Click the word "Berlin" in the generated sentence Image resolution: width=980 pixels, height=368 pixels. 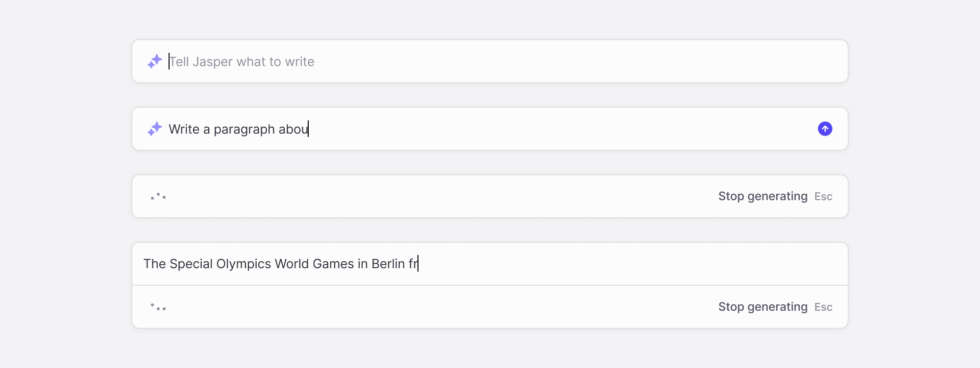(388, 264)
